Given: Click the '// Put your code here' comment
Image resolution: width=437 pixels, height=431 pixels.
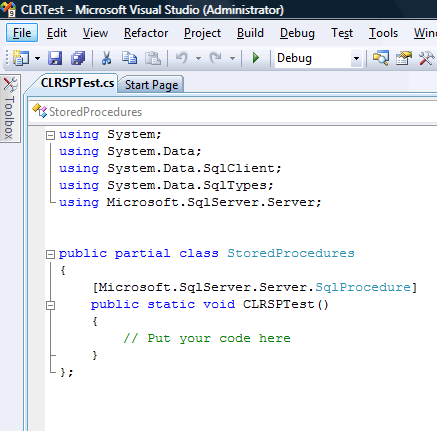Looking at the screenshot, I should tap(207, 338).
